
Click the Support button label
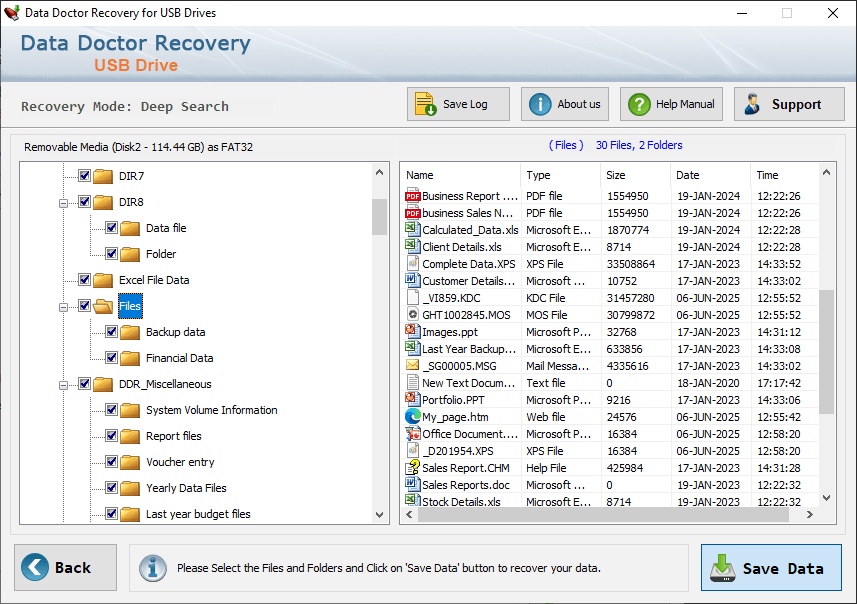click(796, 104)
